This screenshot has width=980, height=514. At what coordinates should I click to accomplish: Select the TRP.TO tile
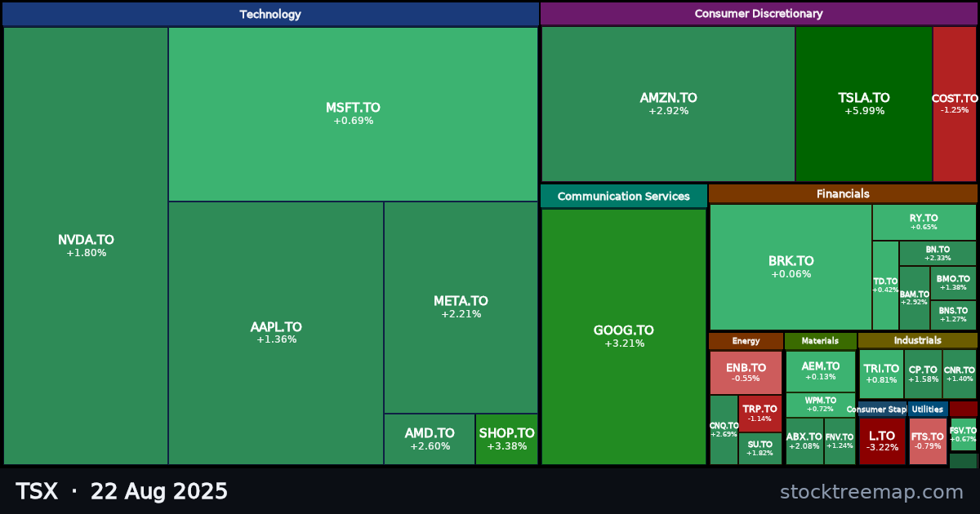pos(760,414)
